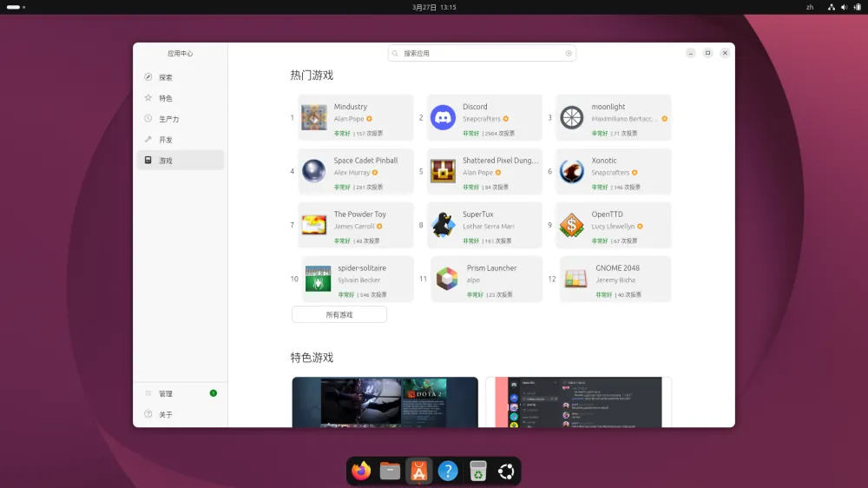This screenshot has height=488, width=868.
Task: Open the Xonotic game icon
Action: pos(572,170)
